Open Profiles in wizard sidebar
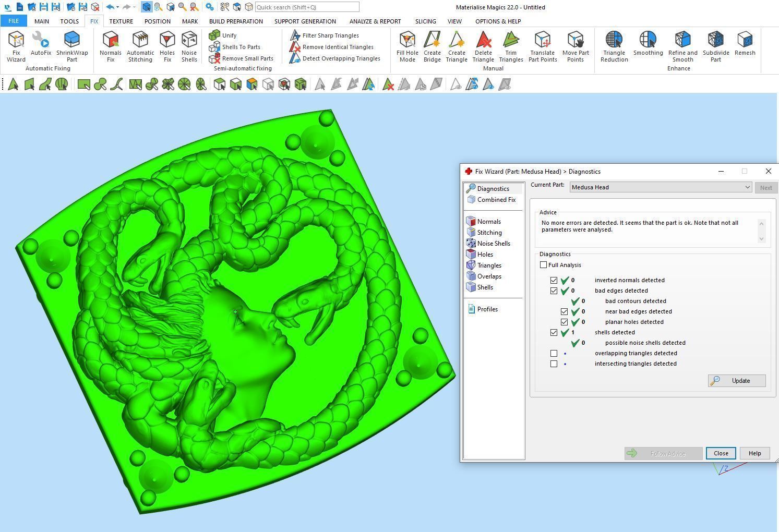The image size is (779, 532). [483, 309]
